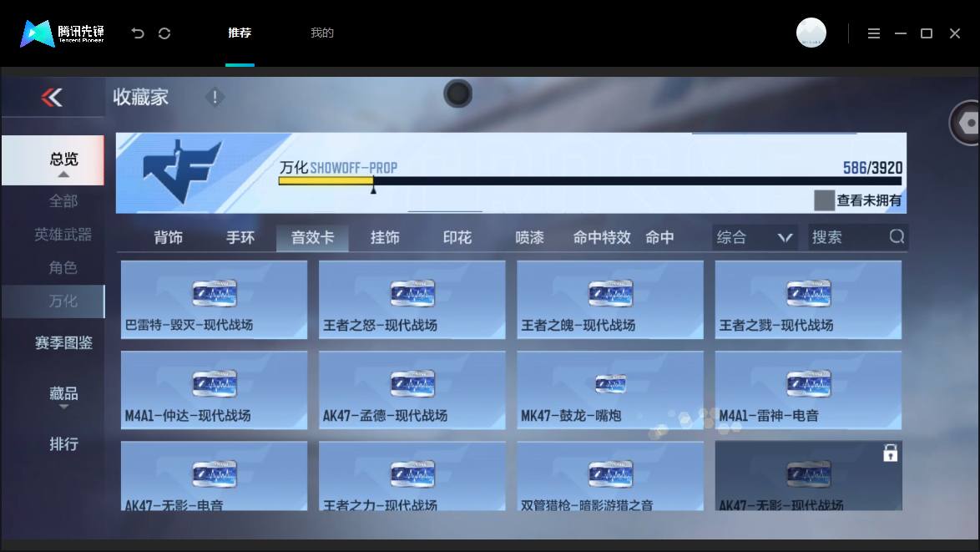The image size is (980, 552).
Task: Select the partially shown 命中 tab
Action: pyautogui.click(x=660, y=237)
